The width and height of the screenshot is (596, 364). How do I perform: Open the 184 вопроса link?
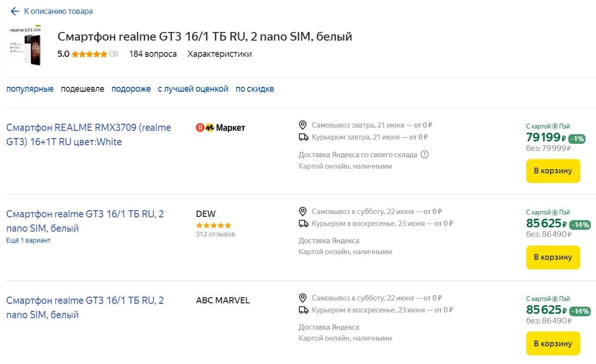pyautogui.click(x=153, y=54)
